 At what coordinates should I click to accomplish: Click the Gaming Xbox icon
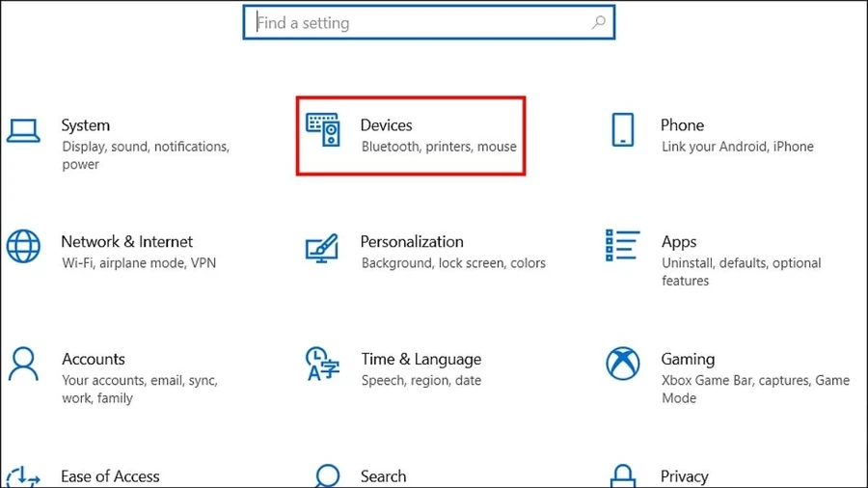click(623, 364)
